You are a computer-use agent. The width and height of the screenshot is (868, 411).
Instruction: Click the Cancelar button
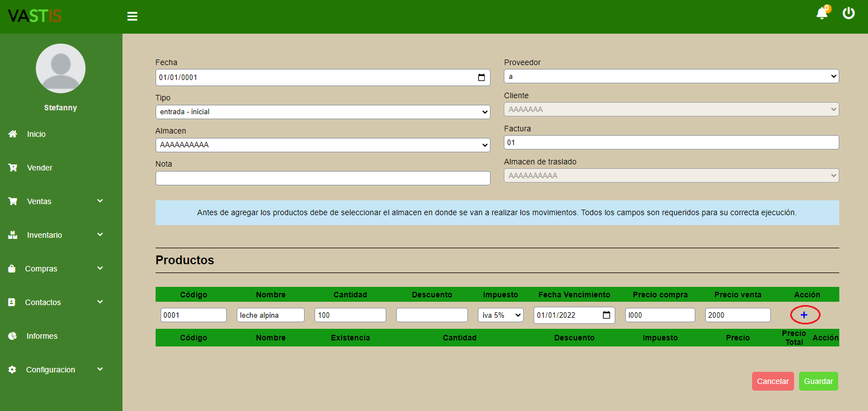(773, 381)
